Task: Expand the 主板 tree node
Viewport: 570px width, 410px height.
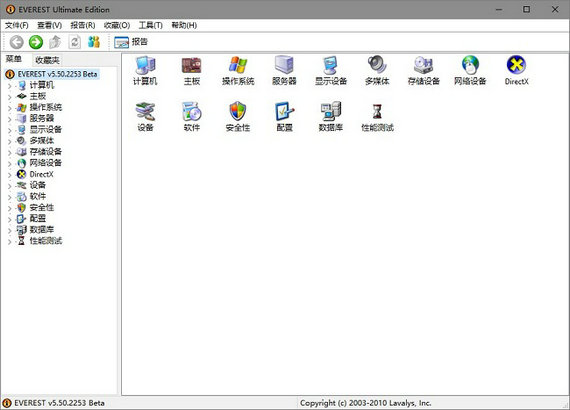Action: point(10,97)
